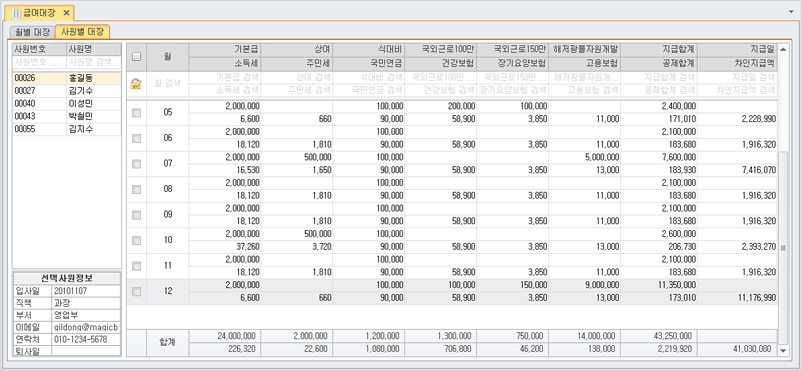Click the 고용보험 검색 filter field
Screen dimensions: 802x371
point(585,91)
